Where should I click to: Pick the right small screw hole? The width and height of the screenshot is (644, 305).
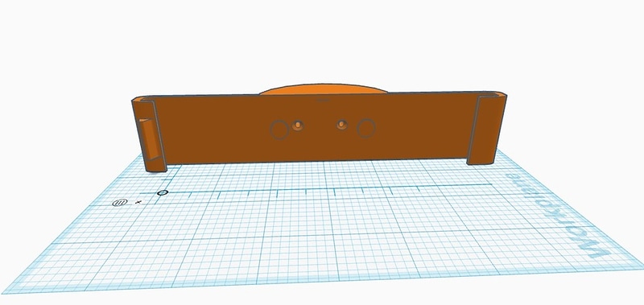341,125
